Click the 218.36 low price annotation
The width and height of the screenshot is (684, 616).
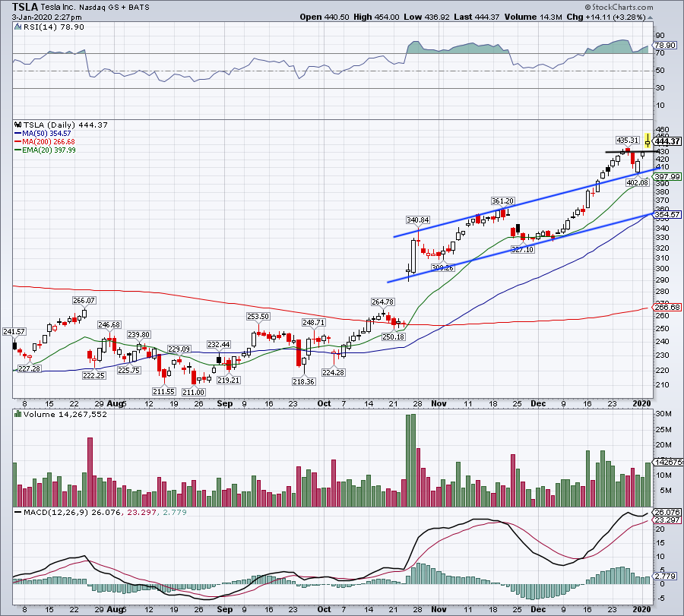coord(303,381)
